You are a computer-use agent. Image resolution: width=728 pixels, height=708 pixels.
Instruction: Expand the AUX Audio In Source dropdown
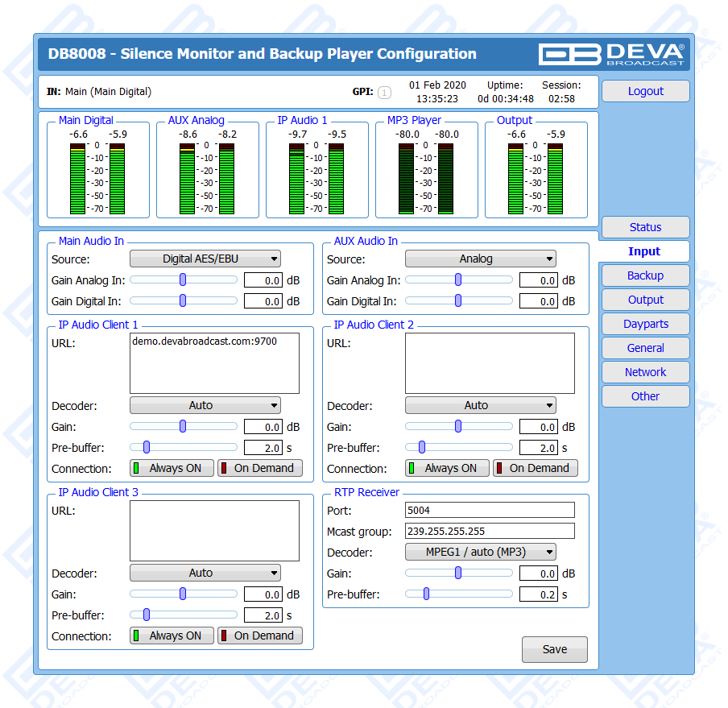[480, 259]
